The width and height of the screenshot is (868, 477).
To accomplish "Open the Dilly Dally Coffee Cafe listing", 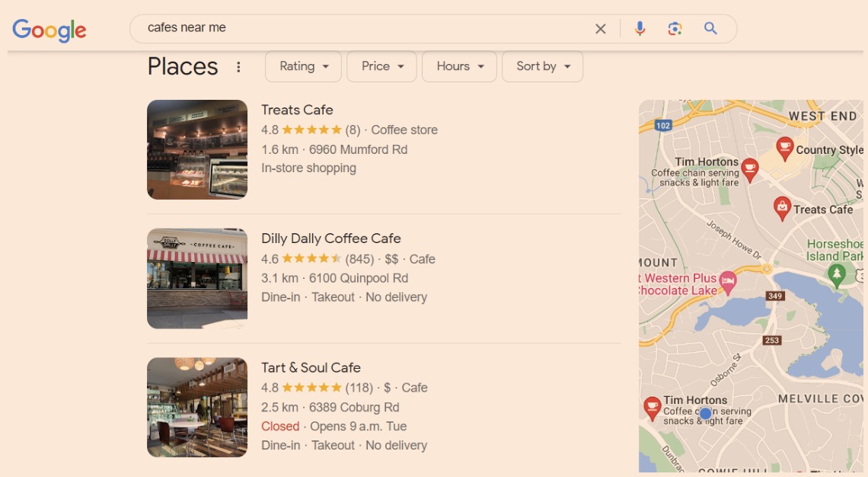I will (x=331, y=238).
